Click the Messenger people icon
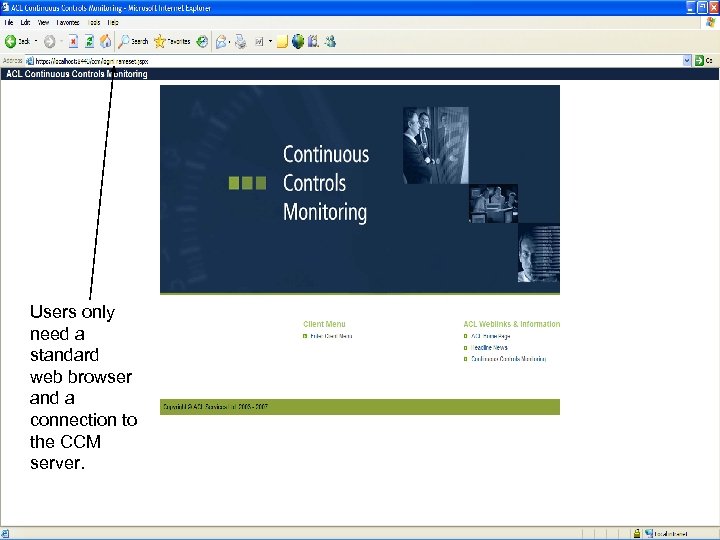This screenshot has width=720, height=540. [330, 42]
